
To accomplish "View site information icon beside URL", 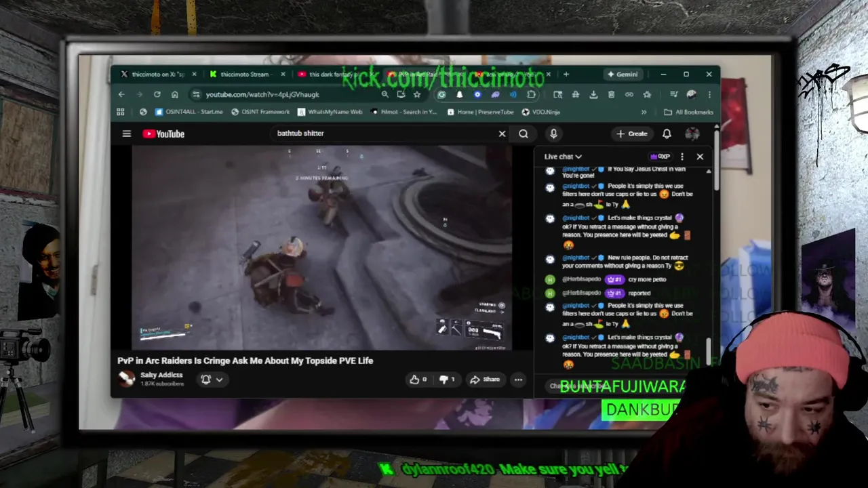I will click(x=196, y=95).
